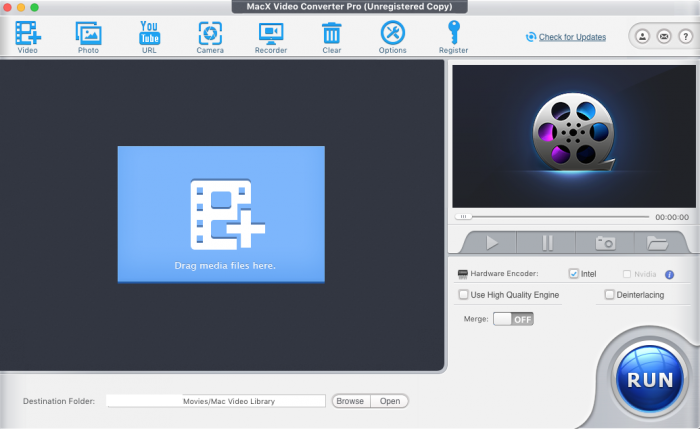Take a snapshot with camera icon
The width and height of the screenshot is (700, 429).
click(605, 243)
